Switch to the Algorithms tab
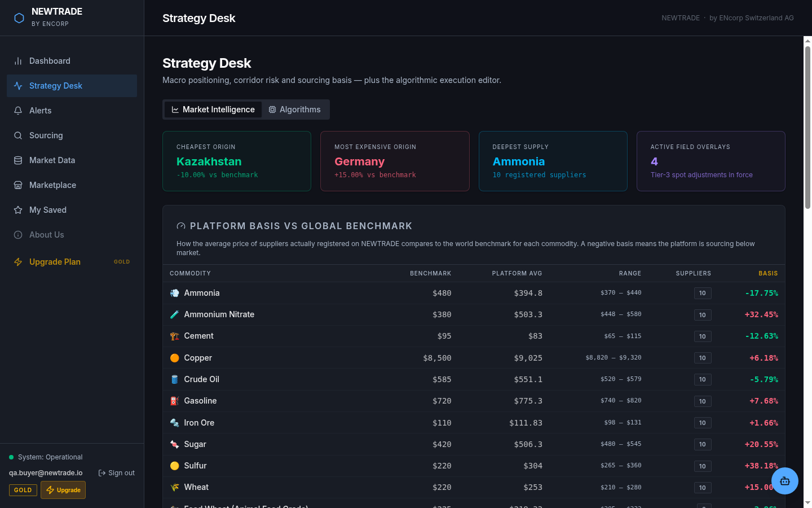This screenshot has width=812, height=508. [294, 110]
